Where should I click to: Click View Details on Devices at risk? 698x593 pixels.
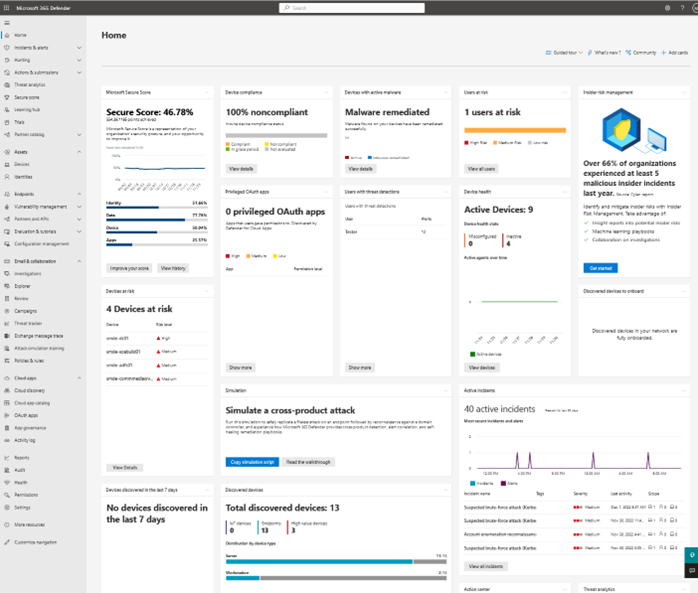125,467
